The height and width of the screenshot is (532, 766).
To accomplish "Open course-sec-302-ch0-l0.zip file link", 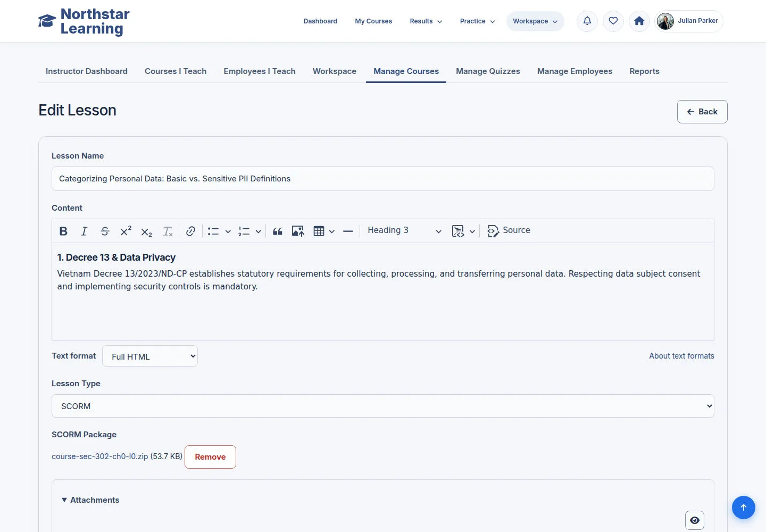I will (100, 456).
